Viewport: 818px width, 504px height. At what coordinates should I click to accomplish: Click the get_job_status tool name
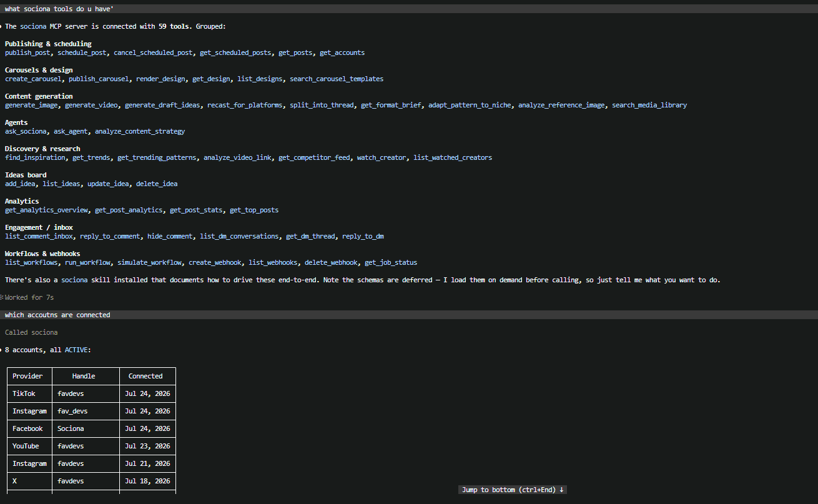coord(391,262)
